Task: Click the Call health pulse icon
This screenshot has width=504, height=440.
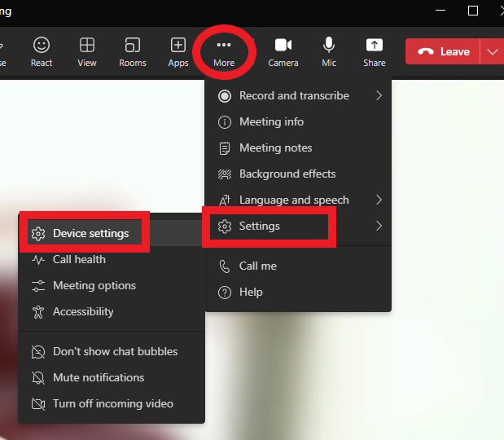Action: click(38, 260)
